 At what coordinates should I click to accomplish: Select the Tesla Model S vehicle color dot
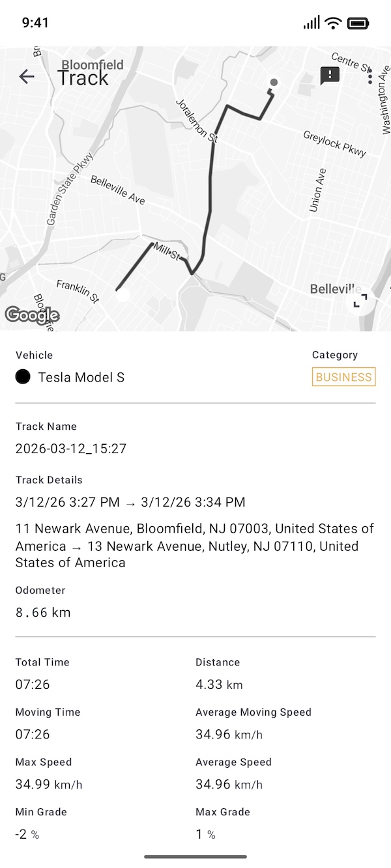click(x=24, y=377)
